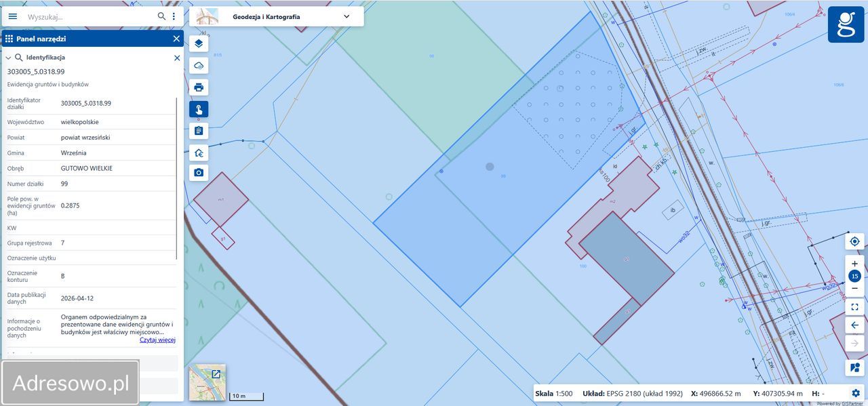The width and height of the screenshot is (868, 406).
Task: Go to previous map extent
Action: click(854, 325)
